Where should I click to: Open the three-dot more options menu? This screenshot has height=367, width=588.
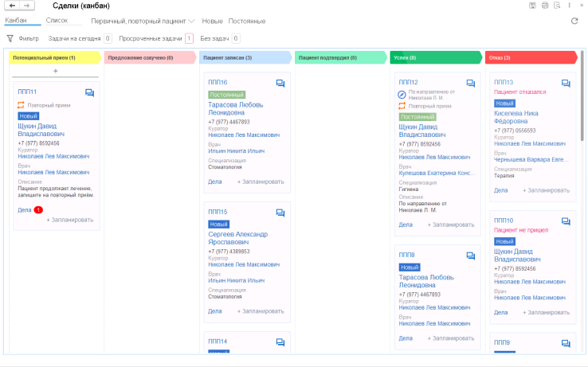pyautogui.click(x=569, y=6)
